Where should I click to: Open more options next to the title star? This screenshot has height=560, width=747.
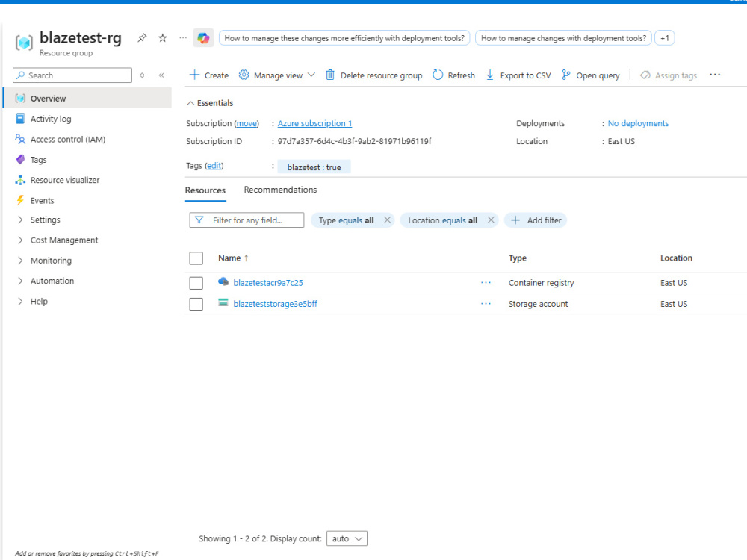pos(183,37)
